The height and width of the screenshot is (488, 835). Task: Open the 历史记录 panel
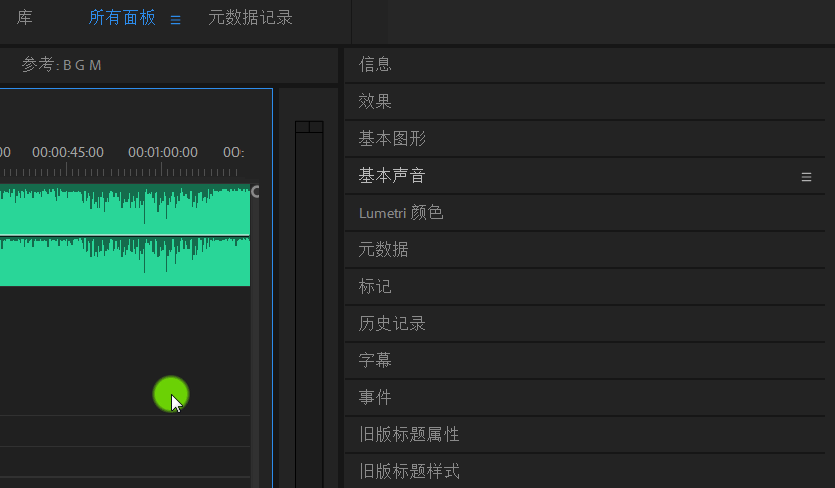(x=585, y=323)
